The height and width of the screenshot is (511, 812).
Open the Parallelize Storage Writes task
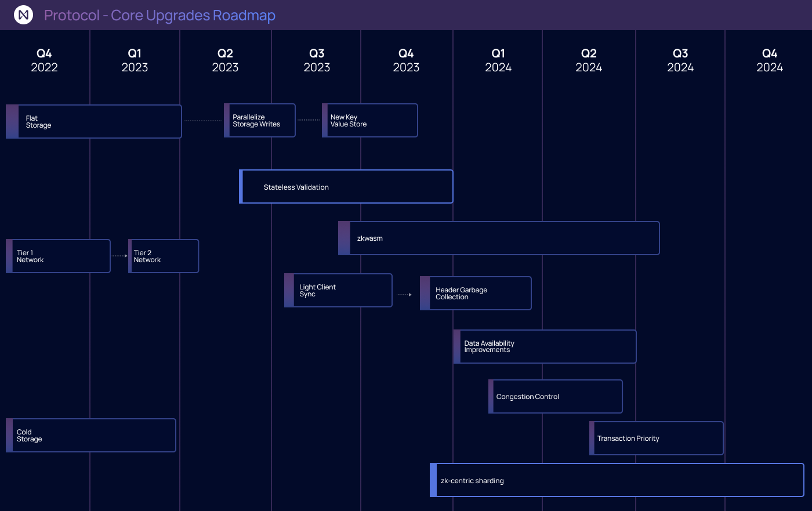pos(259,120)
